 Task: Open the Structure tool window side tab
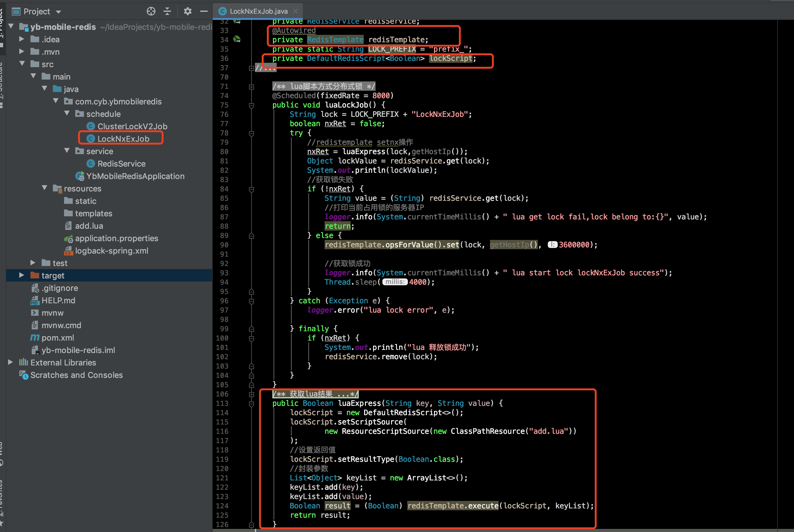2,84
